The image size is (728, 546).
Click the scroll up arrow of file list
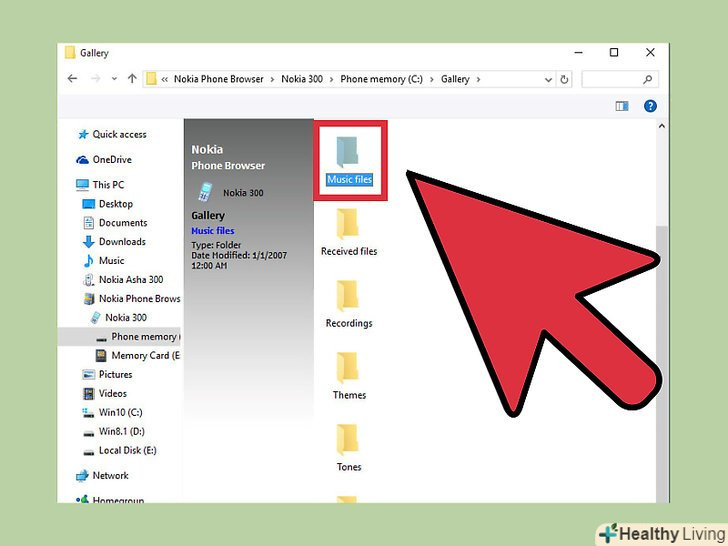[x=662, y=126]
